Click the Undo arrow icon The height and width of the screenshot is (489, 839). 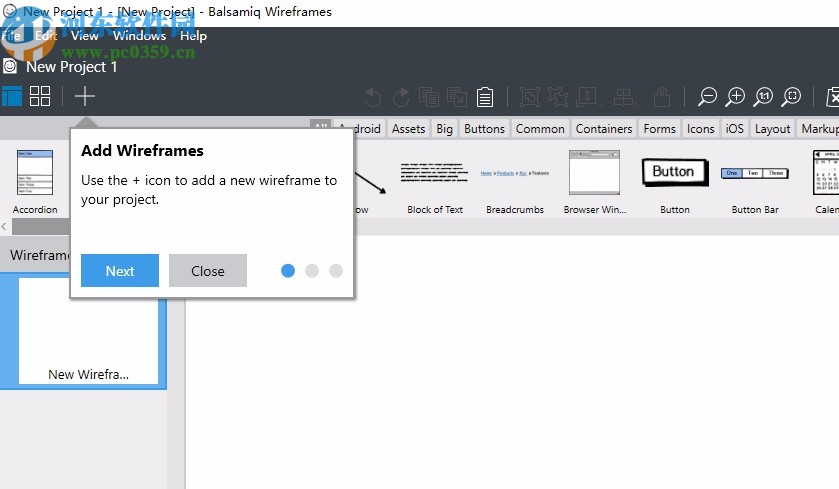coord(373,97)
